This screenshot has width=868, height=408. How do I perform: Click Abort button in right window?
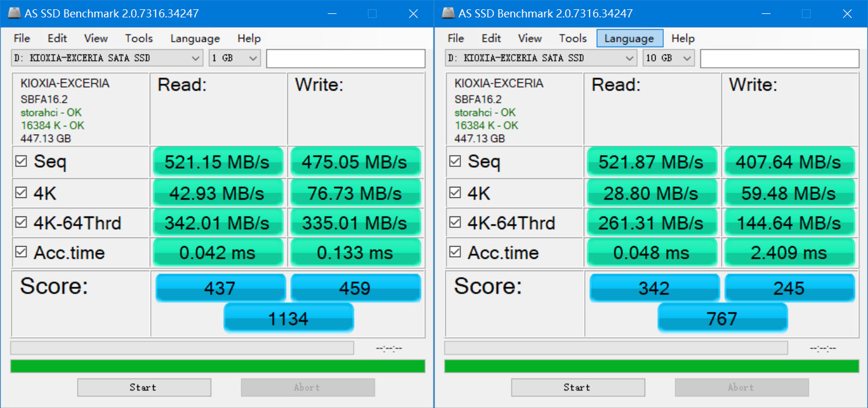(x=742, y=387)
